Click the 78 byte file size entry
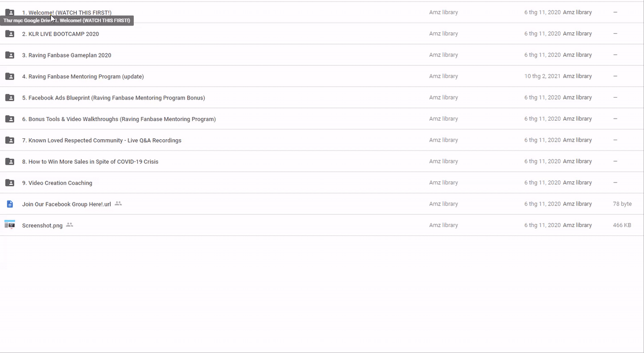644x353 pixels. 622,204
